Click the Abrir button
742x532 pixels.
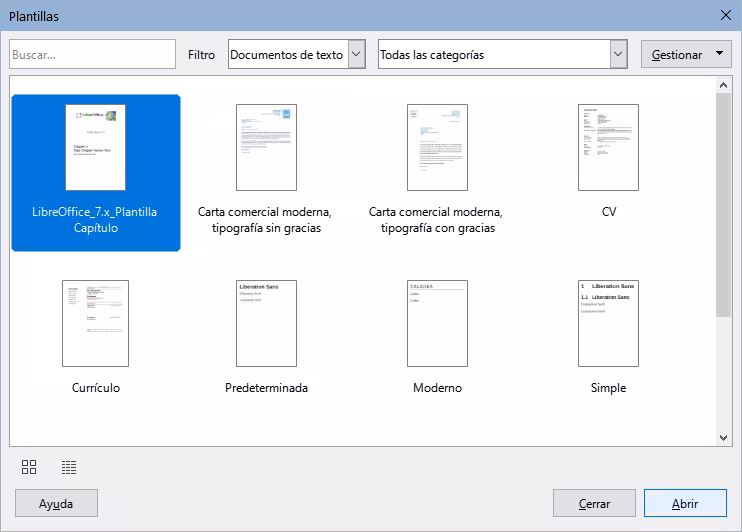pyautogui.click(x=685, y=503)
